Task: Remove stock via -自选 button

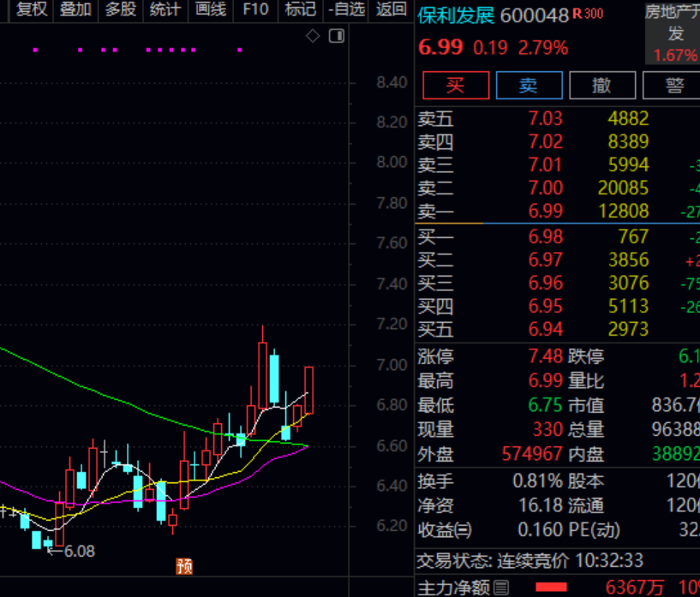Action: [346, 9]
